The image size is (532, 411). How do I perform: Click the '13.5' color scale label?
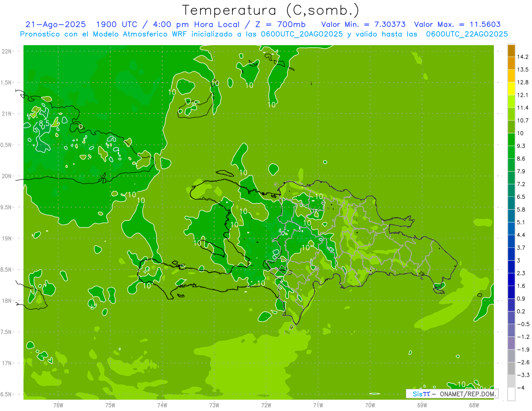point(523,70)
